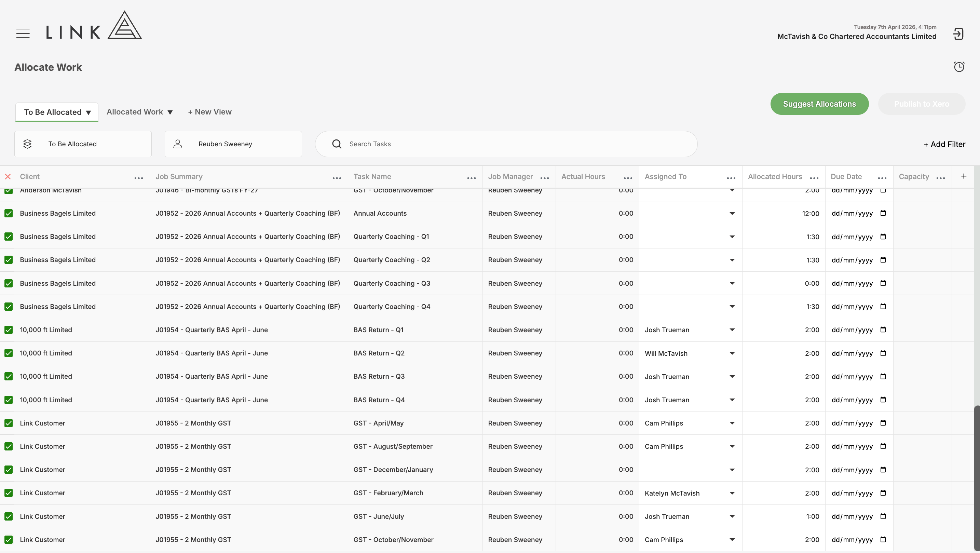980x553 pixels.
Task: Open Client column options menu
Action: pyautogui.click(x=139, y=178)
